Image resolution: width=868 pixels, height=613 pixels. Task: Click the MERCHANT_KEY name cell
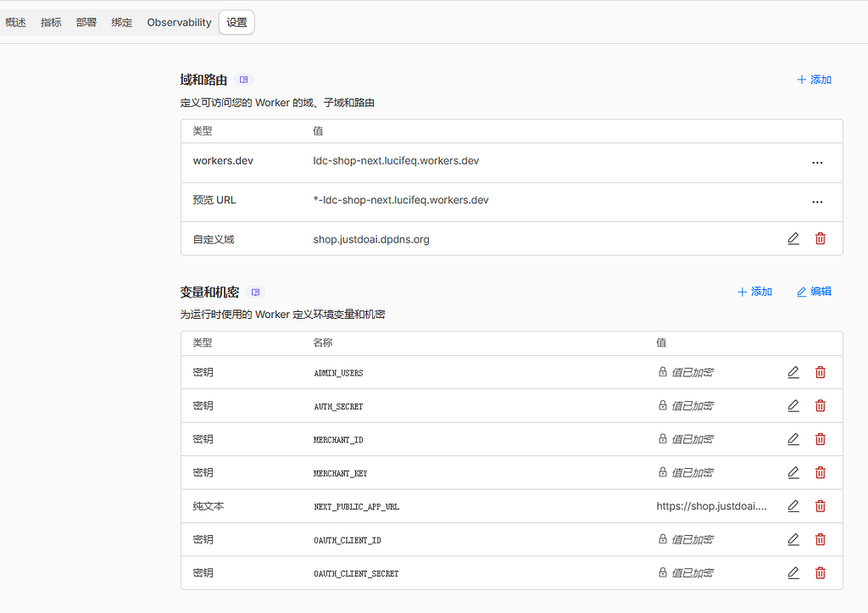point(340,473)
